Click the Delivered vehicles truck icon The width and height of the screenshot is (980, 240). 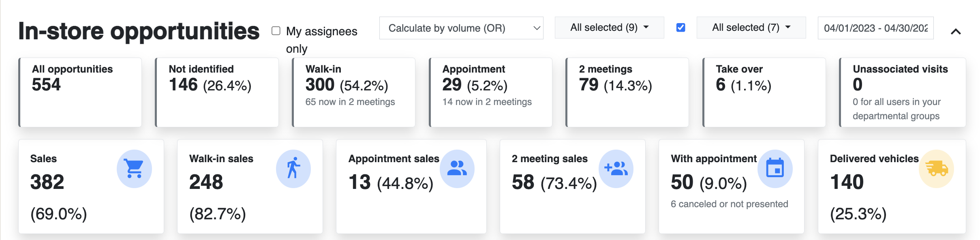(x=936, y=169)
